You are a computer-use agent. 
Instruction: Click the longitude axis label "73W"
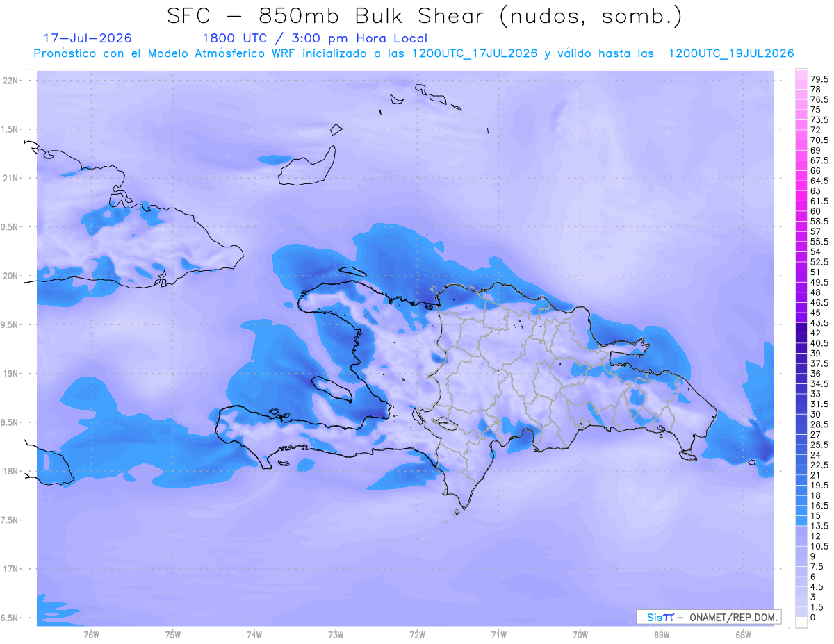pyautogui.click(x=336, y=634)
